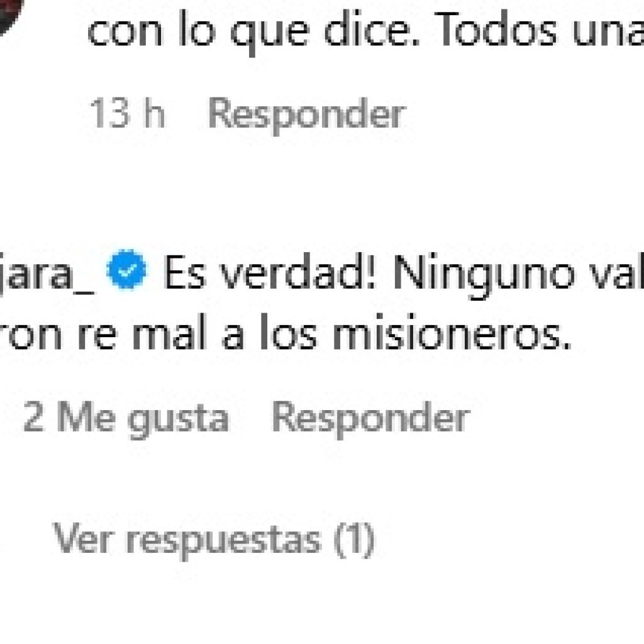Screen dimensions: 644x644
Task: Reply to the 13 h comment
Action: 307,114
